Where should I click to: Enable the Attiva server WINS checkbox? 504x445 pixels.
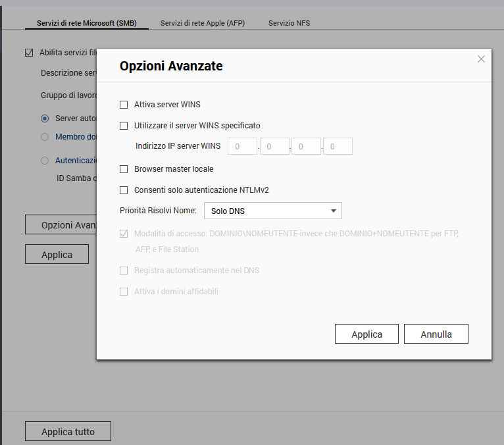pyautogui.click(x=124, y=105)
